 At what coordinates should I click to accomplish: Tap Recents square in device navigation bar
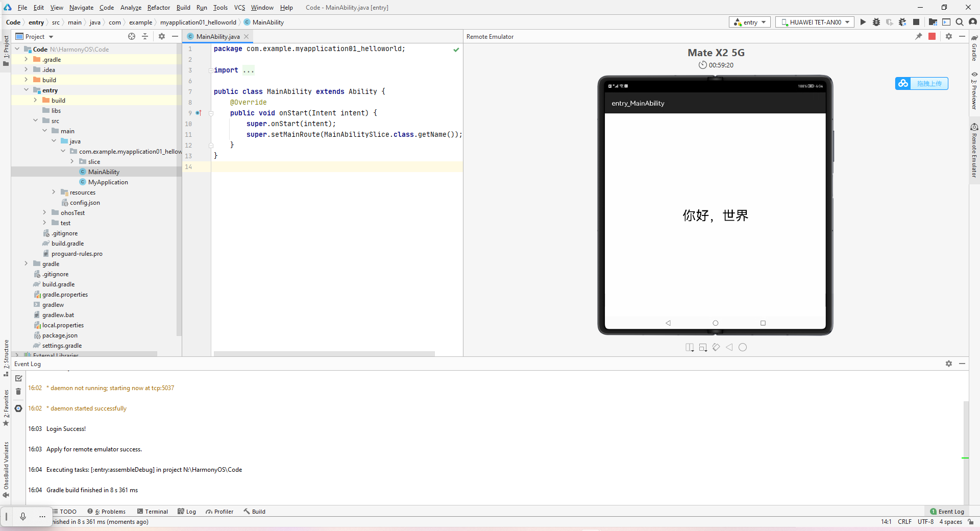point(763,323)
